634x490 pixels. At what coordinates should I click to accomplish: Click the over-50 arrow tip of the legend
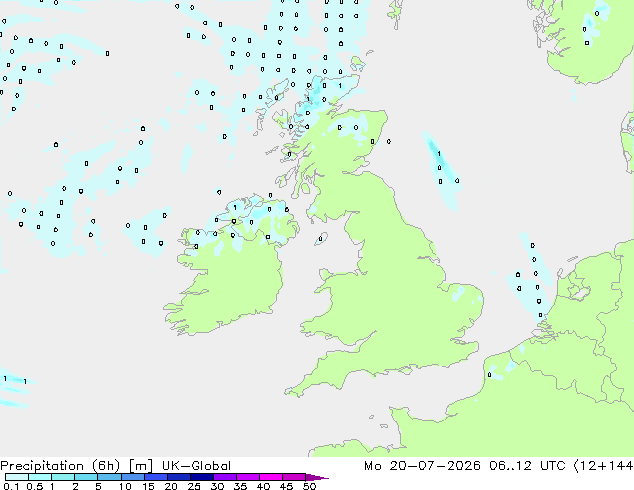coord(317,477)
